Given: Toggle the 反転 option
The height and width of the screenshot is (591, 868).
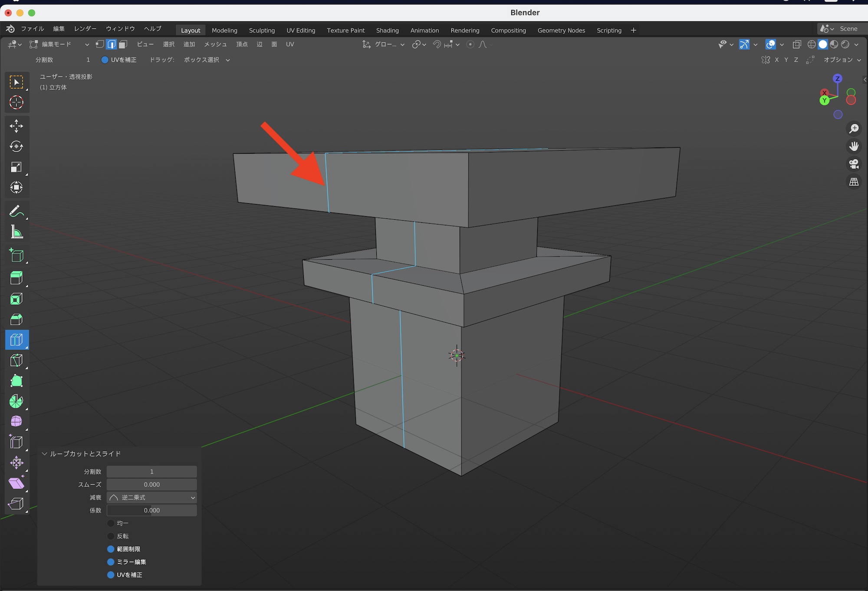Looking at the screenshot, I should point(111,536).
